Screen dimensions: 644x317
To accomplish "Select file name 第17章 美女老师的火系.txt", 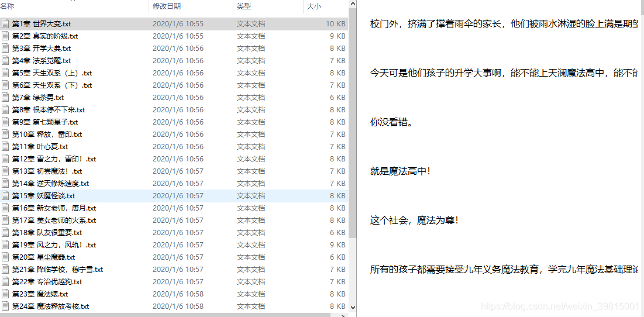I will pos(54,221).
